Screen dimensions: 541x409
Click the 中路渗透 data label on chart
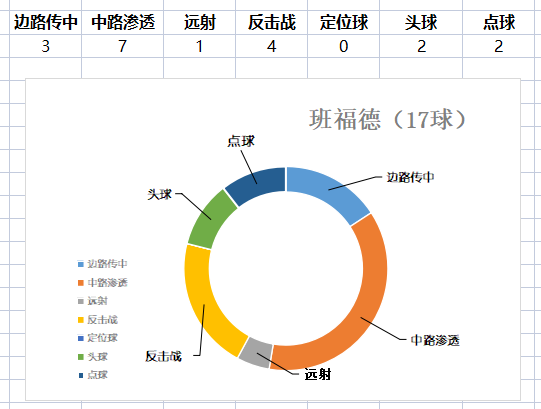[435, 340]
